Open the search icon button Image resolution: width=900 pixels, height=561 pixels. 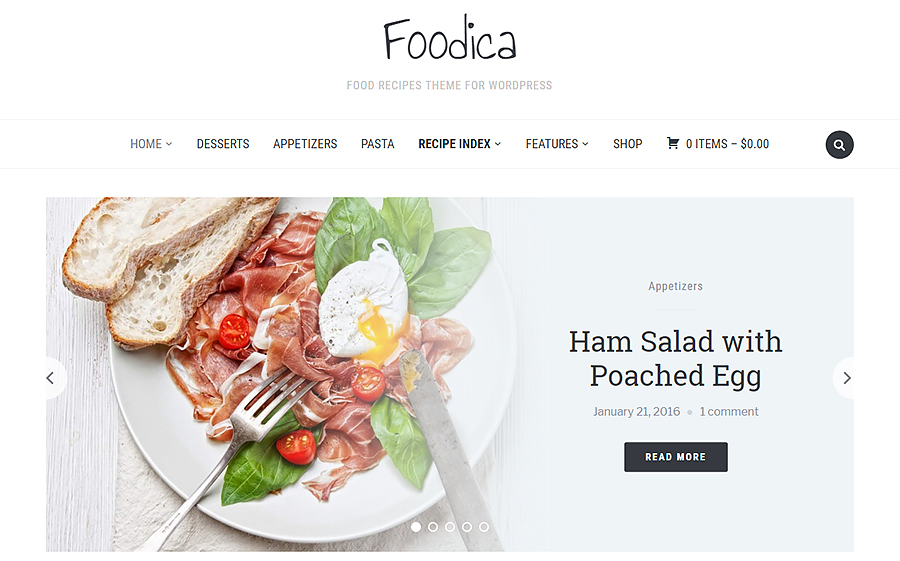click(839, 145)
